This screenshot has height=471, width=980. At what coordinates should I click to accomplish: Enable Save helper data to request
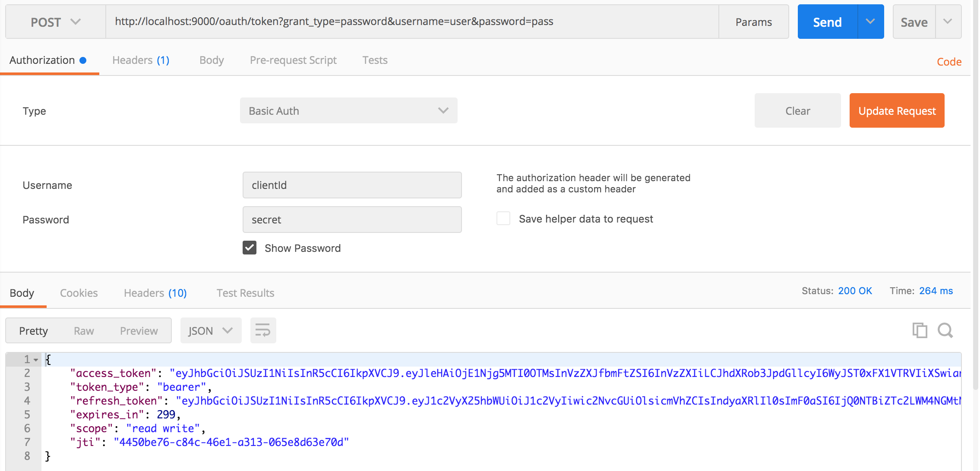tap(503, 219)
